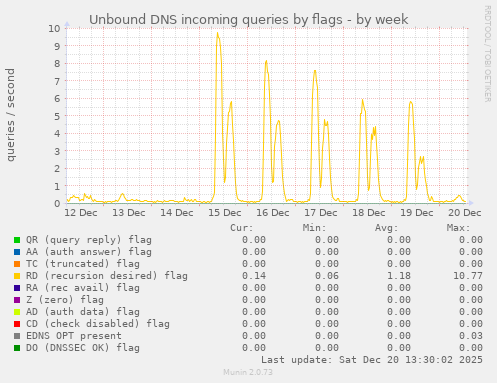Click the 'Max:' column header
The height and width of the screenshot is (383, 497).
pos(458,228)
